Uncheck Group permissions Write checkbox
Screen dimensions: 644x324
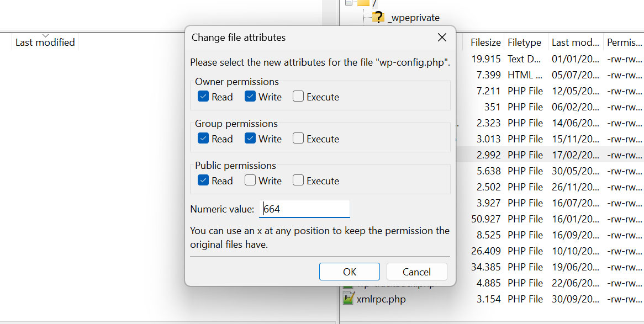click(x=250, y=139)
